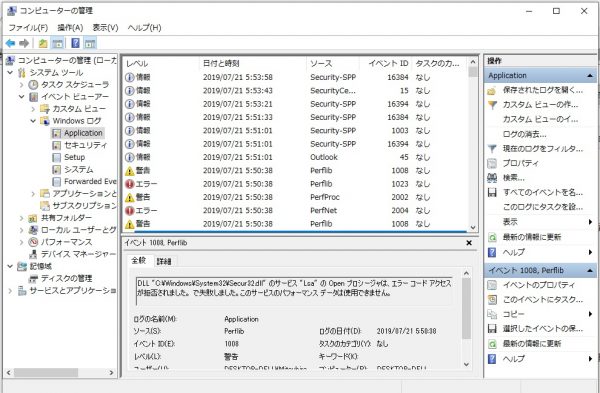The height and width of the screenshot is (393, 600).
Task: Open the コピー submenu action
Action: (514, 314)
